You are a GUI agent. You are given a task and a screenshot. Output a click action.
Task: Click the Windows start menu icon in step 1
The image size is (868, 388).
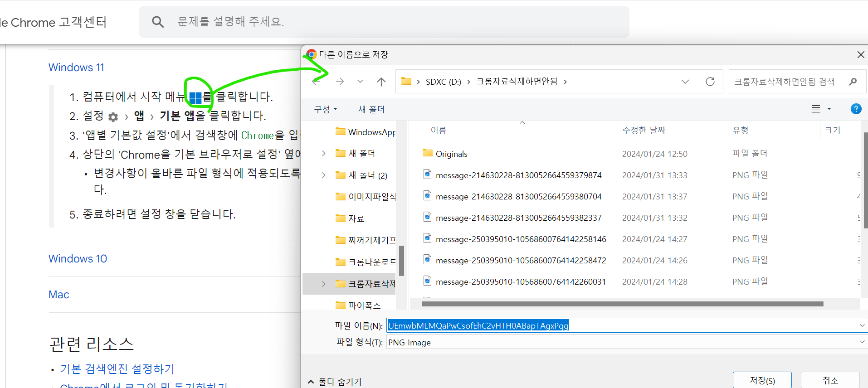tap(195, 97)
